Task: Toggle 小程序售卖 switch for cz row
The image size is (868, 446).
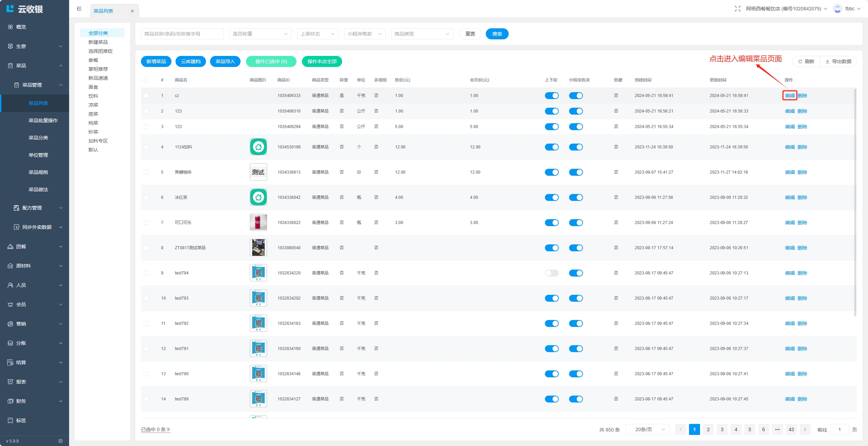Action: click(x=576, y=96)
